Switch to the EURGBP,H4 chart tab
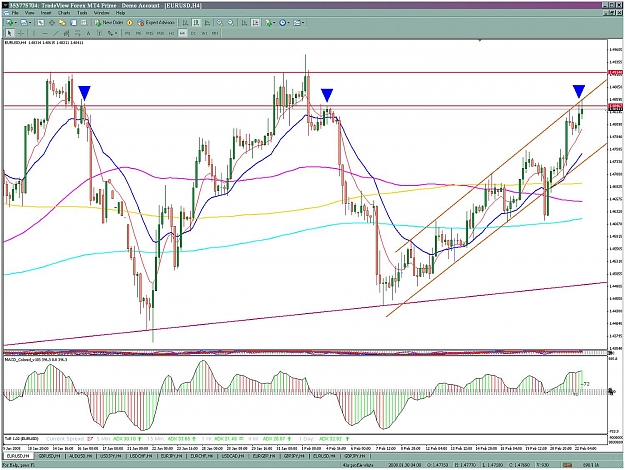This screenshot has height=470, width=625. click(265, 456)
